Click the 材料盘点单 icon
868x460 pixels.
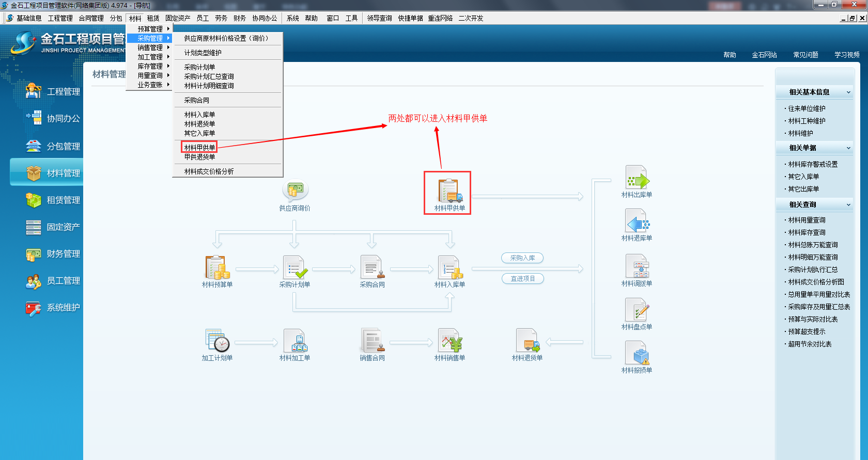637,310
